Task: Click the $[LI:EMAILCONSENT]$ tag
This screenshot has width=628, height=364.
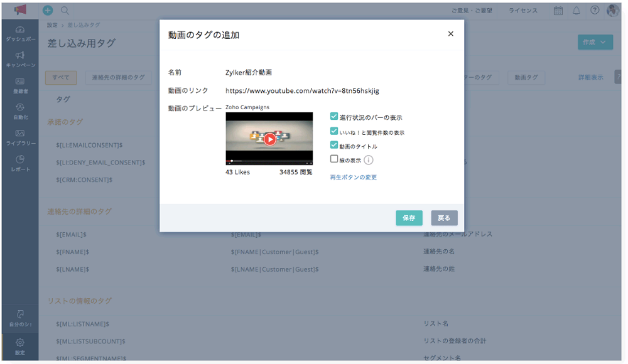Action: [89, 145]
